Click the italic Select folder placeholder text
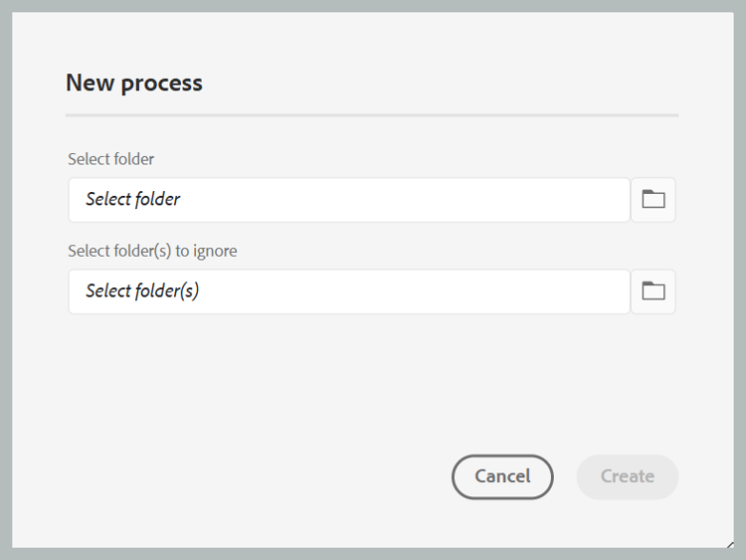The width and height of the screenshot is (746, 560). click(133, 200)
